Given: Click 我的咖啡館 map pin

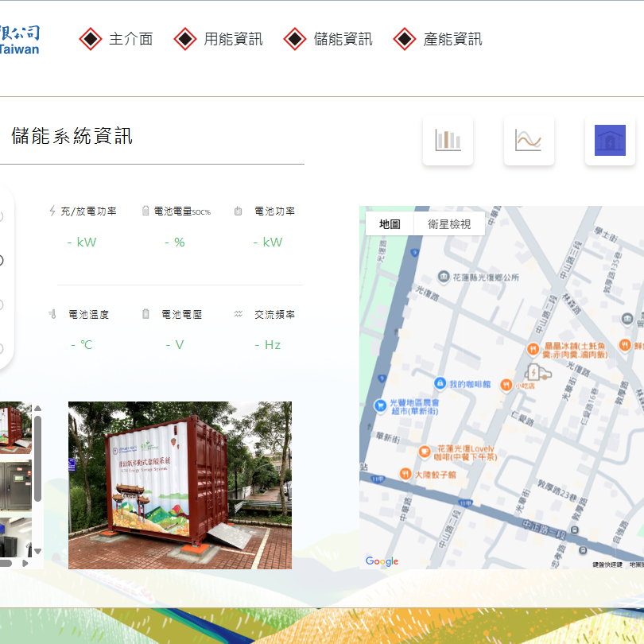Looking at the screenshot, I should click(440, 384).
